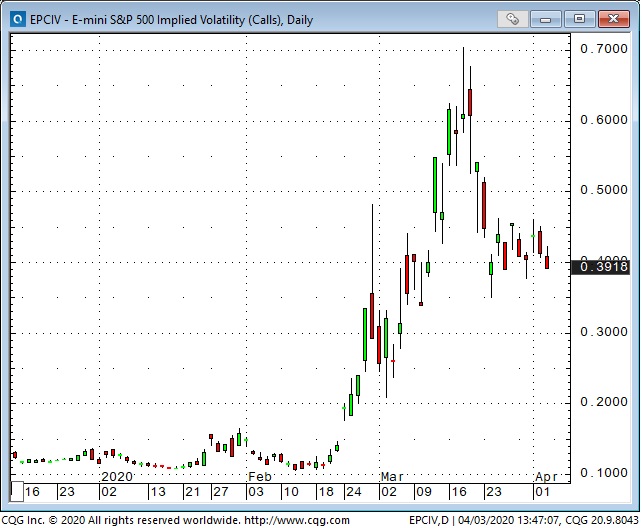Click the small box at time axis left corner
Viewport: 642px width, 528px height.
(x=16, y=492)
